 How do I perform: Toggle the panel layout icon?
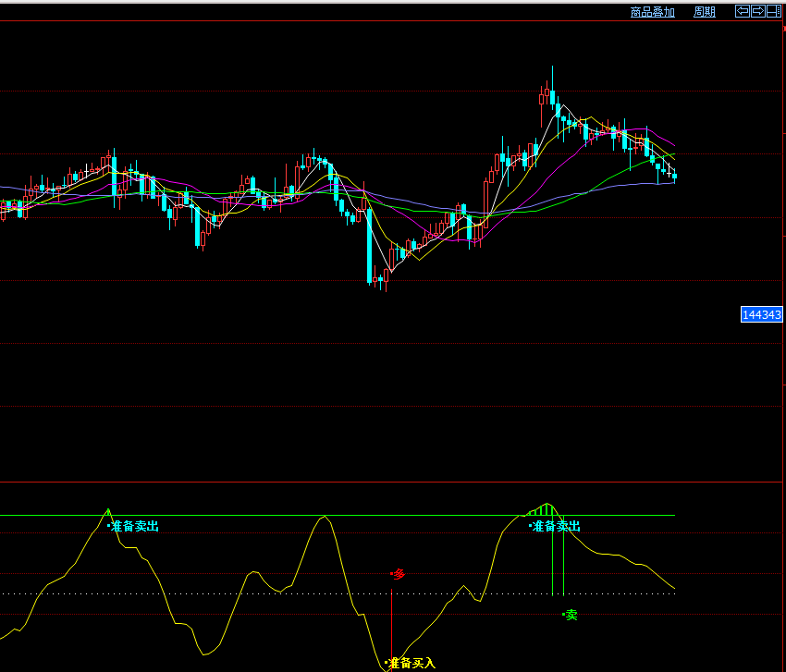(x=773, y=11)
